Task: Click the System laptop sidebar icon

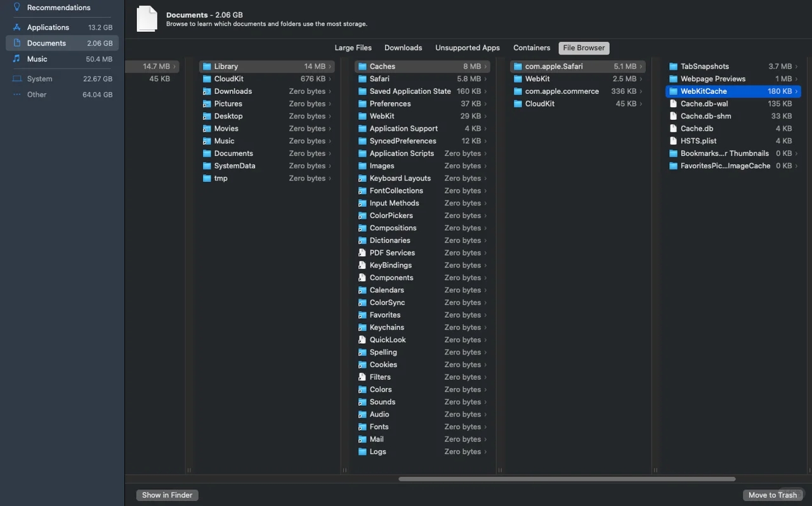Action: coord(17,79)
